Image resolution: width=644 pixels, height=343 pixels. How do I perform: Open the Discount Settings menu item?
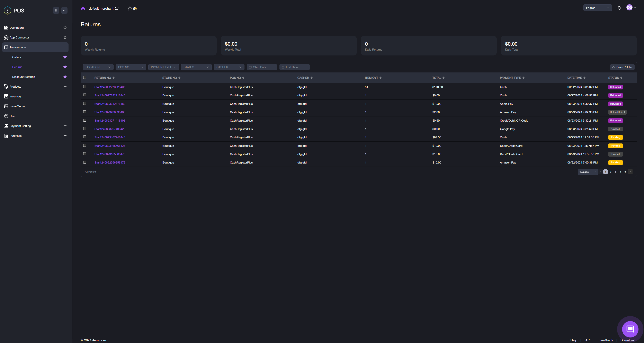[24, 77]
